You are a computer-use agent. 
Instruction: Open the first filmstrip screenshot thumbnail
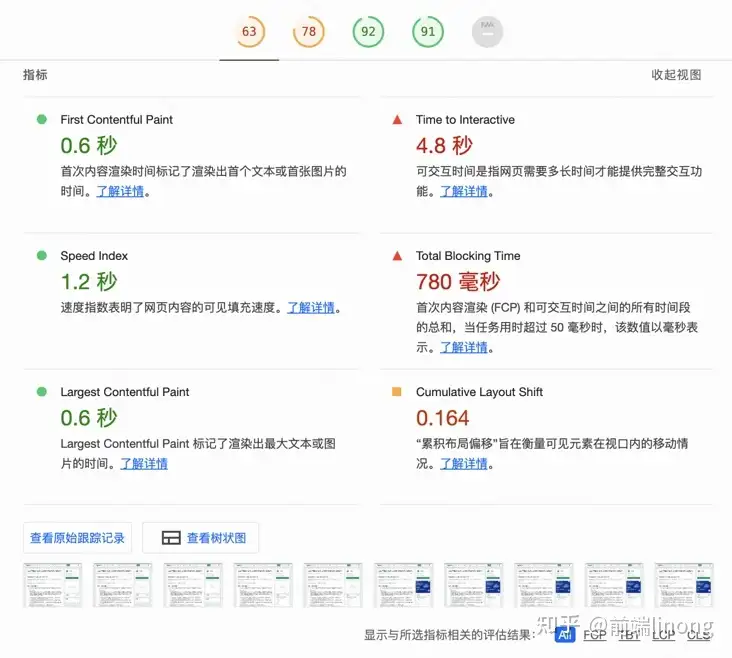pos(52,586)
